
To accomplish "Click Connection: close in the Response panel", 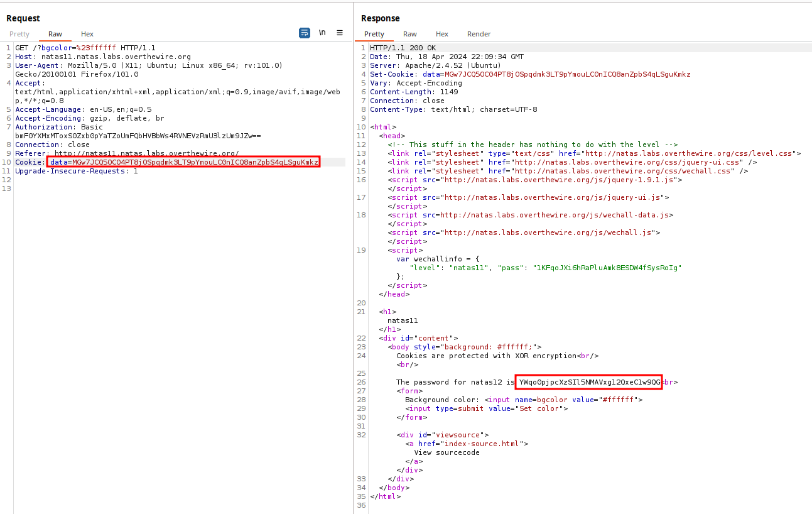I will 407,101.
